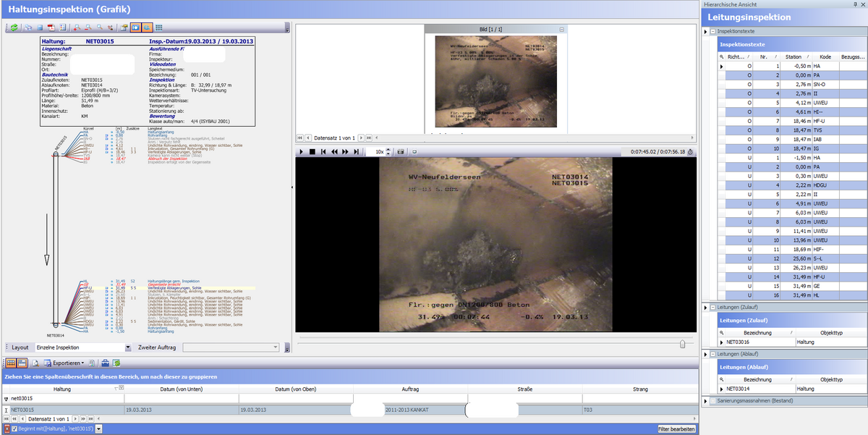Stop the video playback
This screenshot has width=868, height=435.
[312, 152]
